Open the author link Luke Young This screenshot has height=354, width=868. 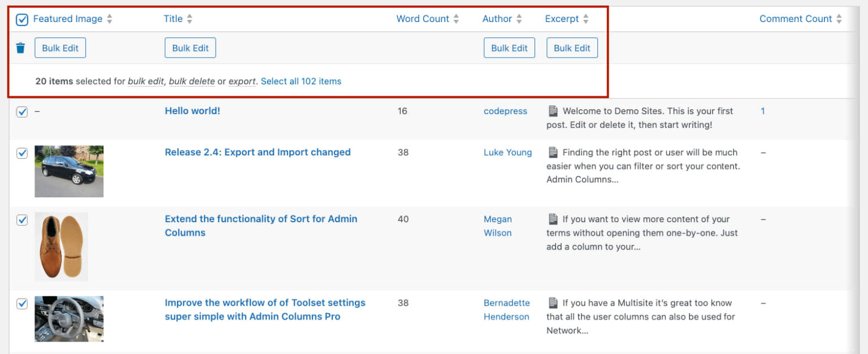tap(507, 152)
